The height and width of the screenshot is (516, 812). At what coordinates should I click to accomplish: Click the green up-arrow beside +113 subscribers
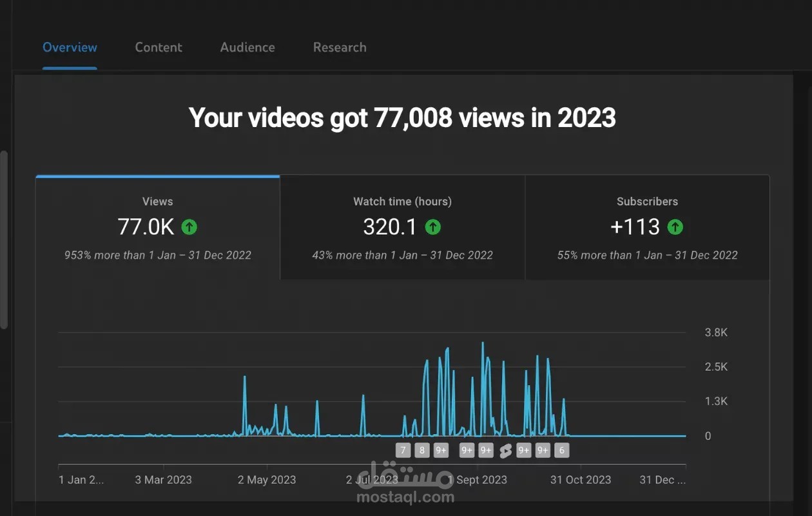pyautogui.click(x=675, y=227)
